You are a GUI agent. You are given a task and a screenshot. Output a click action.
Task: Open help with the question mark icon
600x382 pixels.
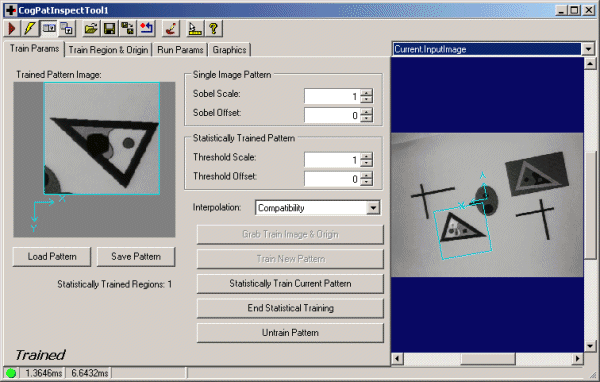(214, 29)
